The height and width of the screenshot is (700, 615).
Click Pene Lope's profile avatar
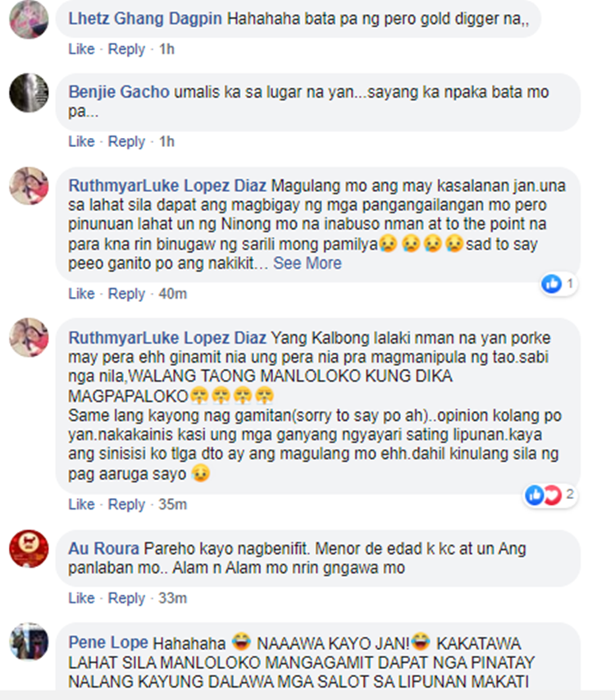click(x=29, y=642)
